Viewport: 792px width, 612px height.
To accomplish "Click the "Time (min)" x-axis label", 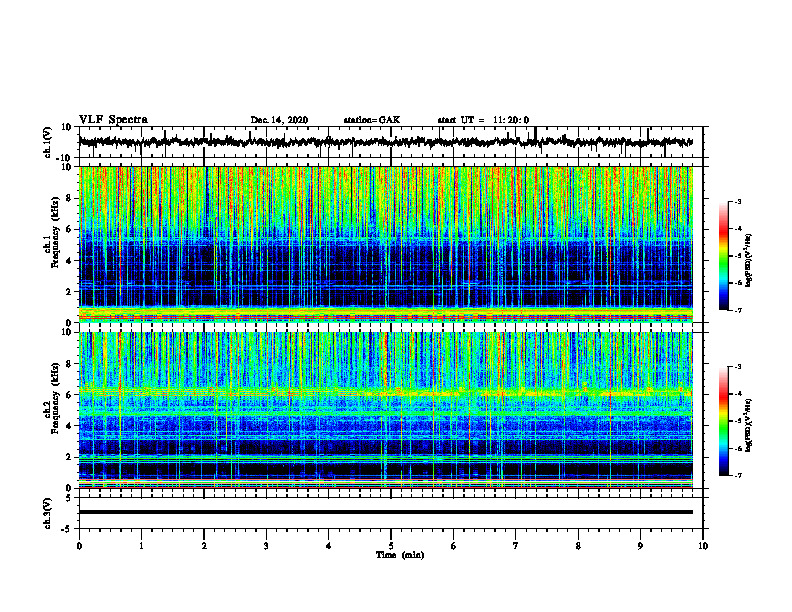I will pyautogui.click(x=400, y=555).
